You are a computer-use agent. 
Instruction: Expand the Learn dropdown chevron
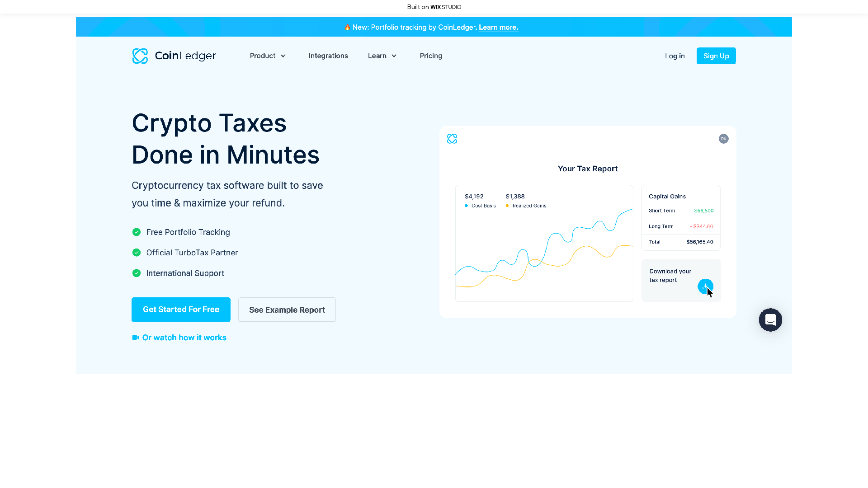394,56
